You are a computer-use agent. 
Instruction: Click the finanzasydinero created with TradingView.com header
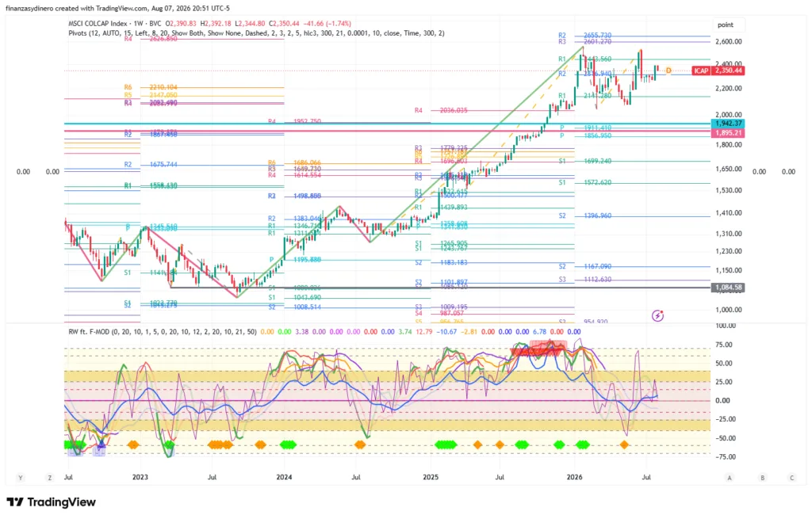pyautogui.click(x=117, y=8)
